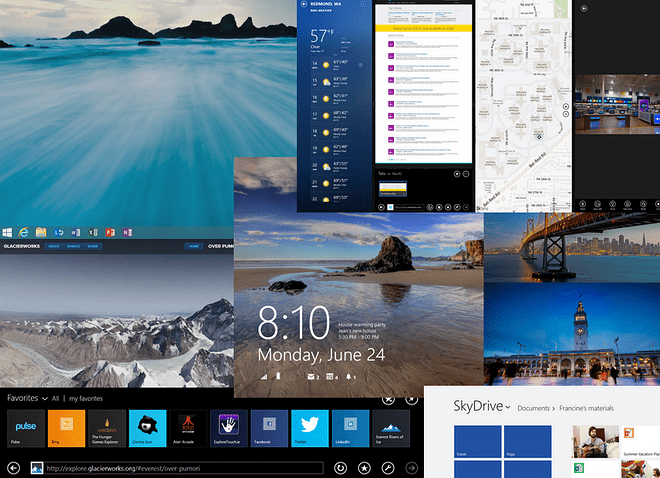Click the House warming party calendar notice
Image resolution: width=660 pixels, height=478 pixels.
coord(362,331)
